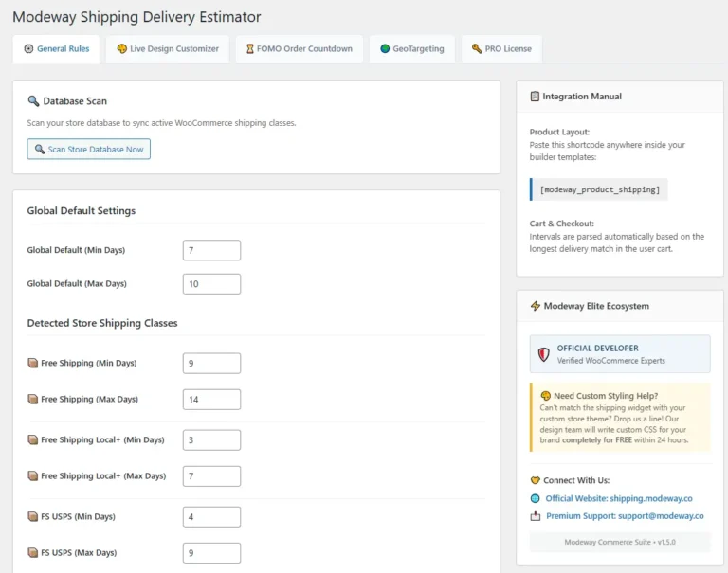Go to the GeoTargeting tab
Image resolution: width=728 pixels, height=573 pixels.
coord(412,48)
